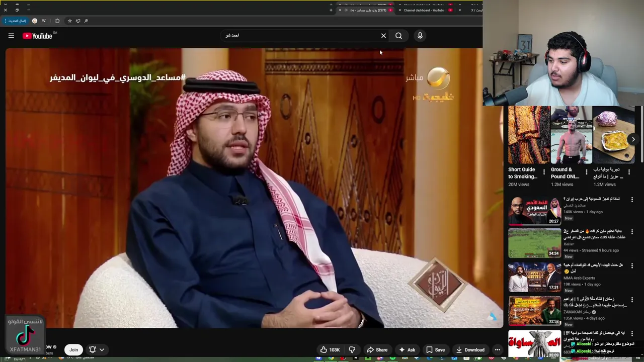The width and height of the screenshot is (644, 362).
Task: Open a new browser tab
Action: (x=331, y=10)
